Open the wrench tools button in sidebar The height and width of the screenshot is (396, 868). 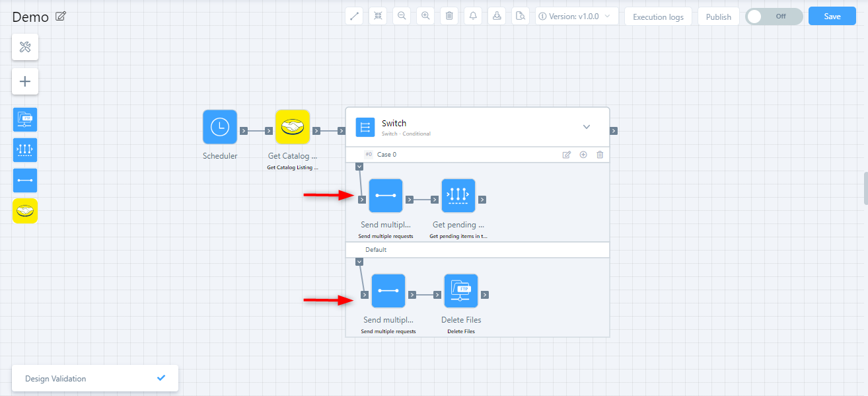click(25, 47)
